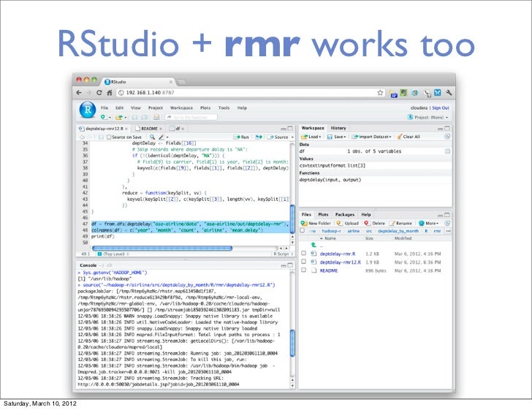The width and height of the screenshot is (532, 410).
Task: Rename the selected file
Action: (400, 223)
